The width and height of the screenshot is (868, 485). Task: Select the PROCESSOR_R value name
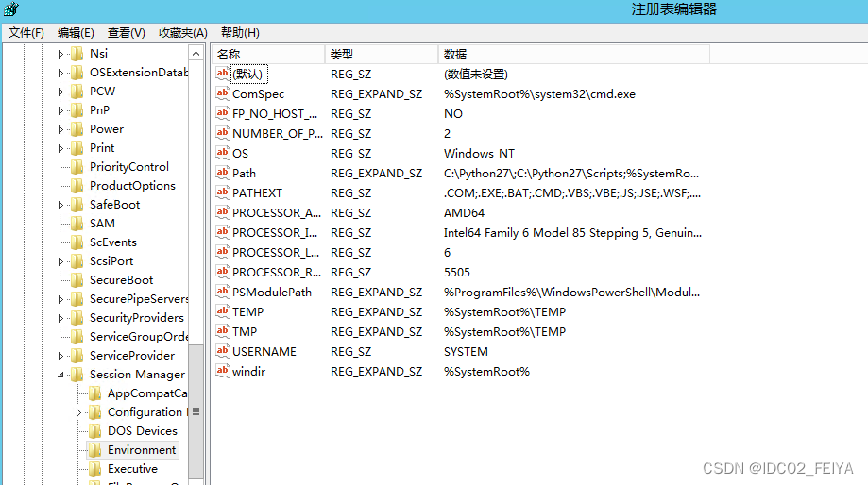tap(277, 272)
